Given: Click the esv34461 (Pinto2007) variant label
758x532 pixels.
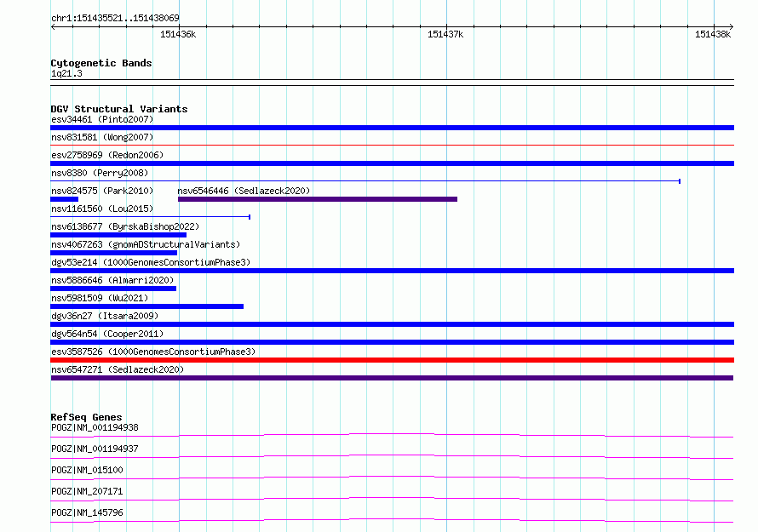Looking at the screenshot, I should [102, 119].
